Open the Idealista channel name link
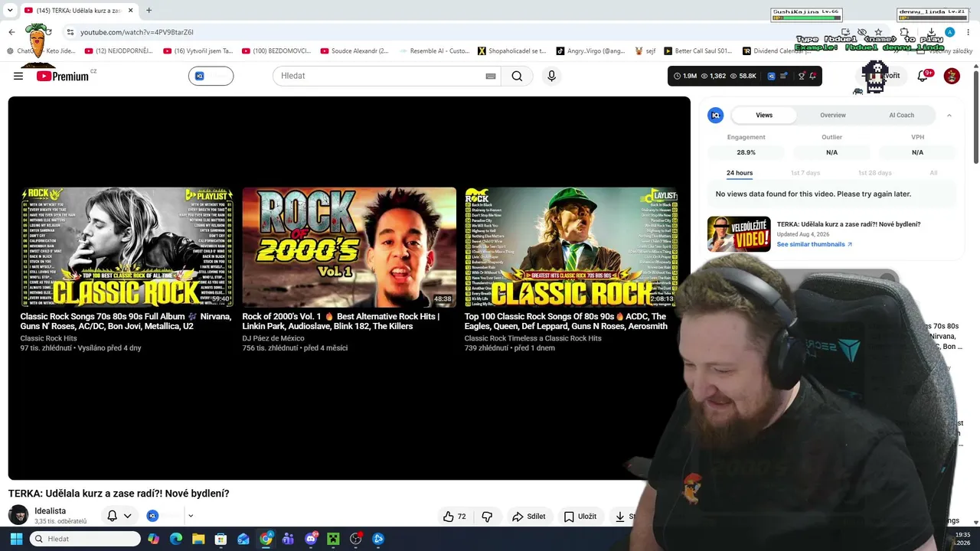The height and width of the screenshot is (551, 980). coord(50,510)
